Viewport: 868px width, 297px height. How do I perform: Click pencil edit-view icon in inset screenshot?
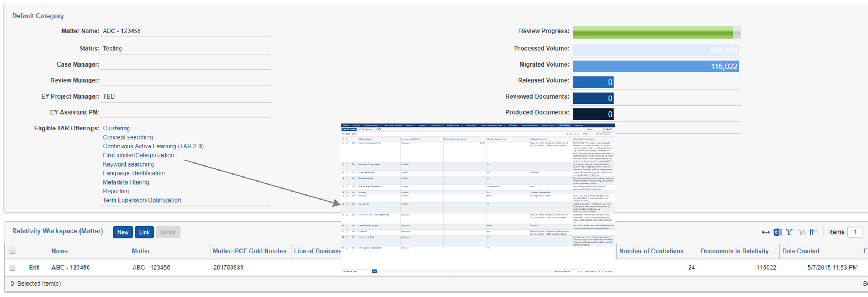376,129
